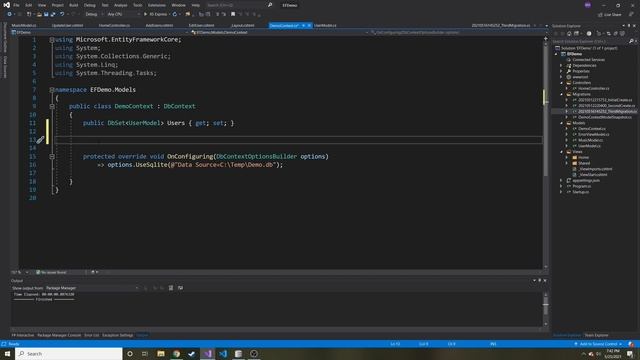
Task: Open File Explorer from taskbar
Action: tap(161, 353)
